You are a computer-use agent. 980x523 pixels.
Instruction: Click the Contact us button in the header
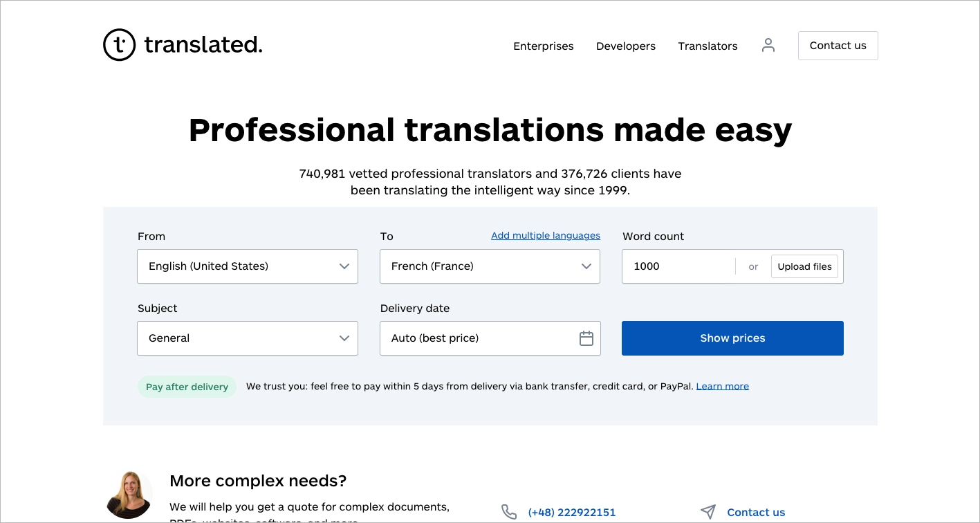click(x=838, y=45)
